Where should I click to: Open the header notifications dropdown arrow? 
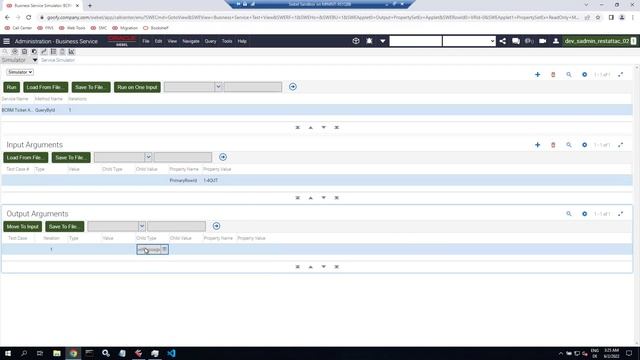pyautogui.click(x=382, y=41)
